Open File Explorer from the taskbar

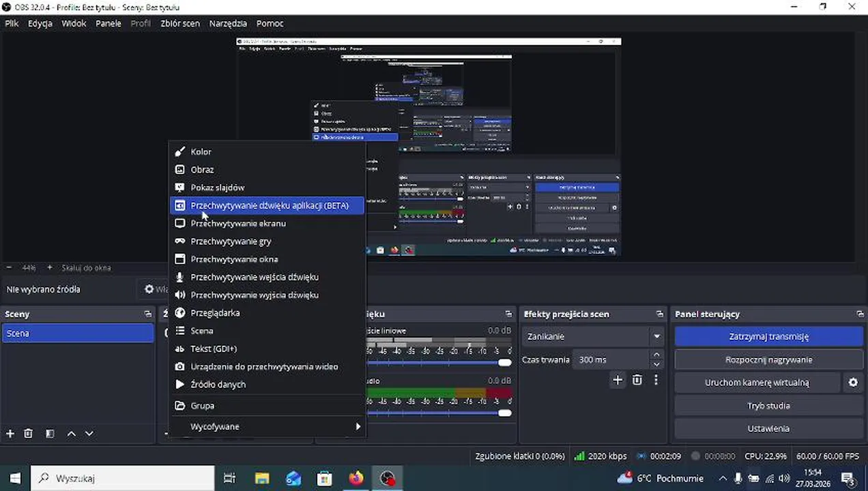261,478
